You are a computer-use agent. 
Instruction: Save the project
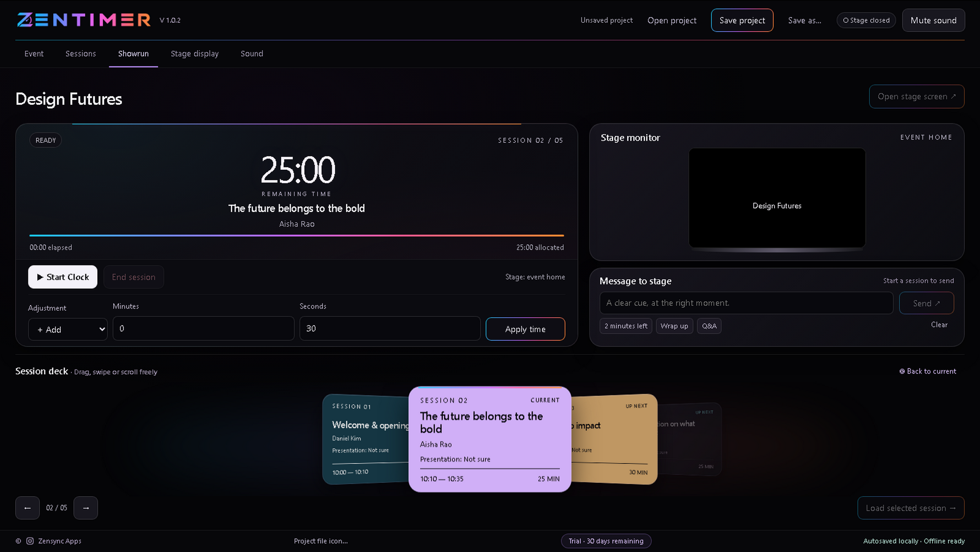(742, 20)
